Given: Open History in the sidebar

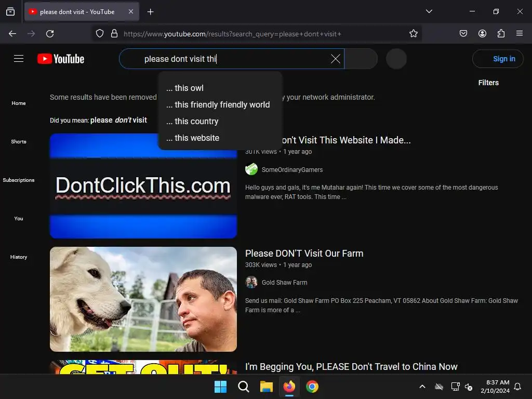Looking at the screenshot, I should 19,257.
